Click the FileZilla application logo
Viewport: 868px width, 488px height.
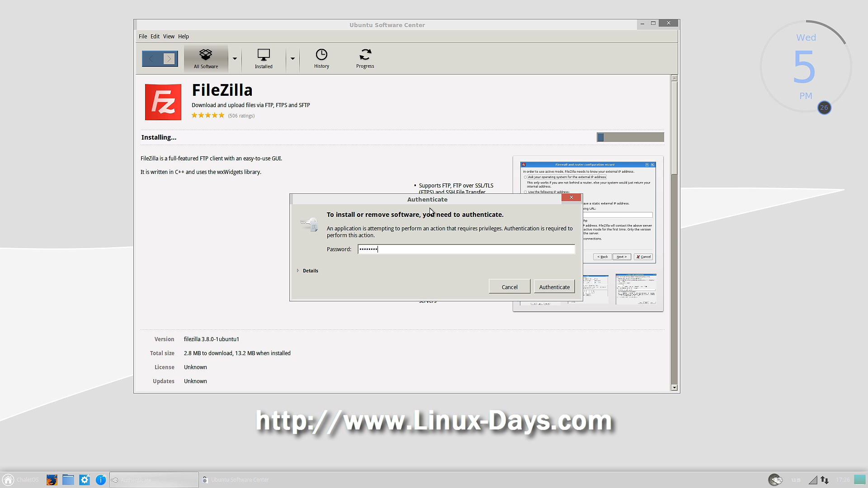[163, 102]
